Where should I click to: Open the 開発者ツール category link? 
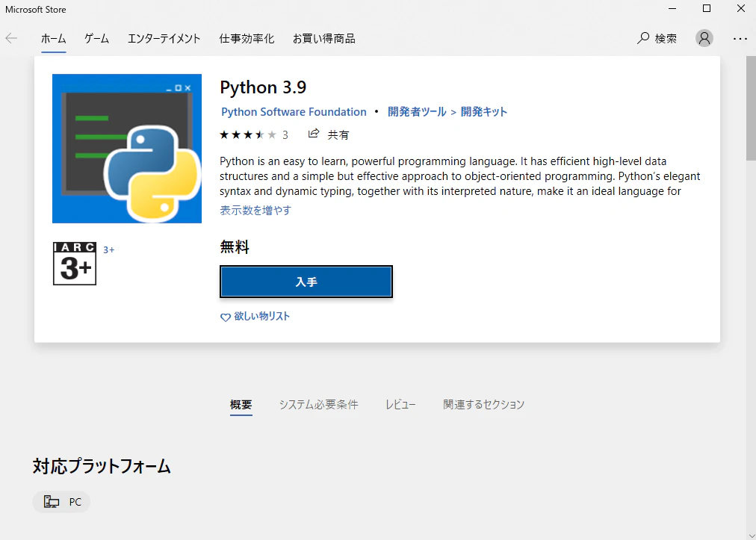417,112
